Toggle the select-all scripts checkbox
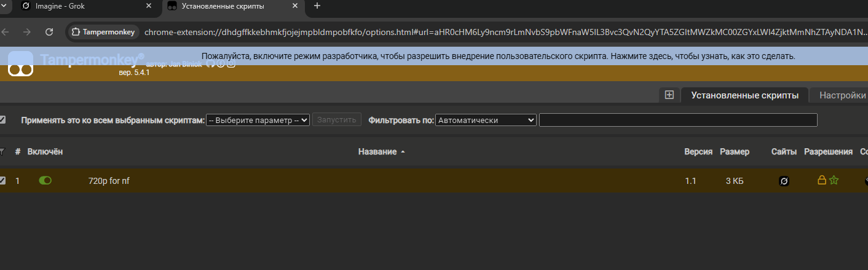Screen dimensions: 868x270 [2, 120]
